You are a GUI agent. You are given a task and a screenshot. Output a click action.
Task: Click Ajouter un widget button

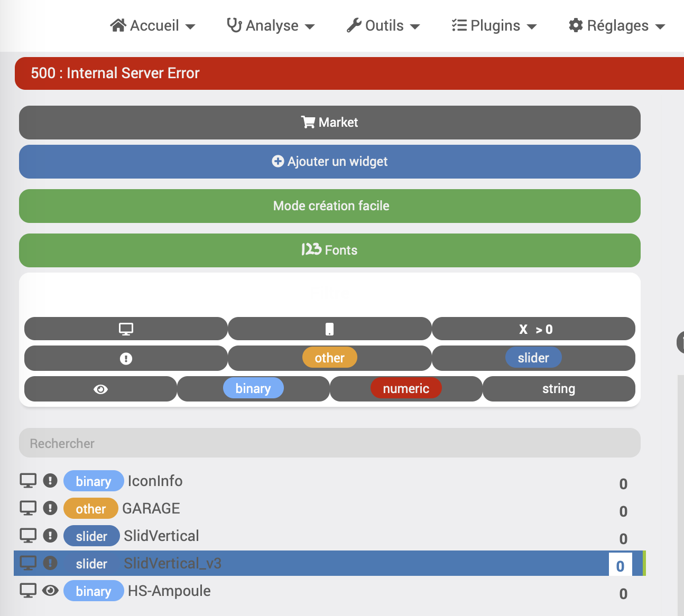pos(330,162)
